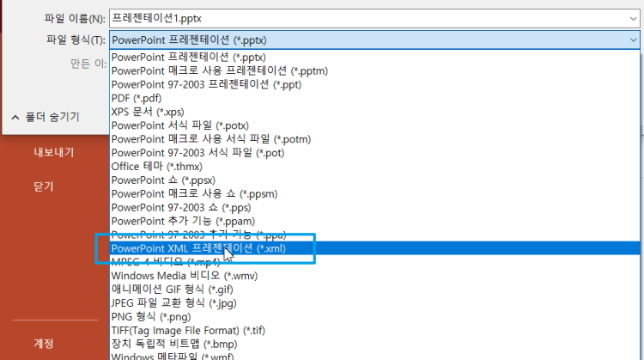Select PowerPoint 추가 기능 (*.ppam)
Screen dimensions: 644x360
pyautogui.click(x=374, y=221)
